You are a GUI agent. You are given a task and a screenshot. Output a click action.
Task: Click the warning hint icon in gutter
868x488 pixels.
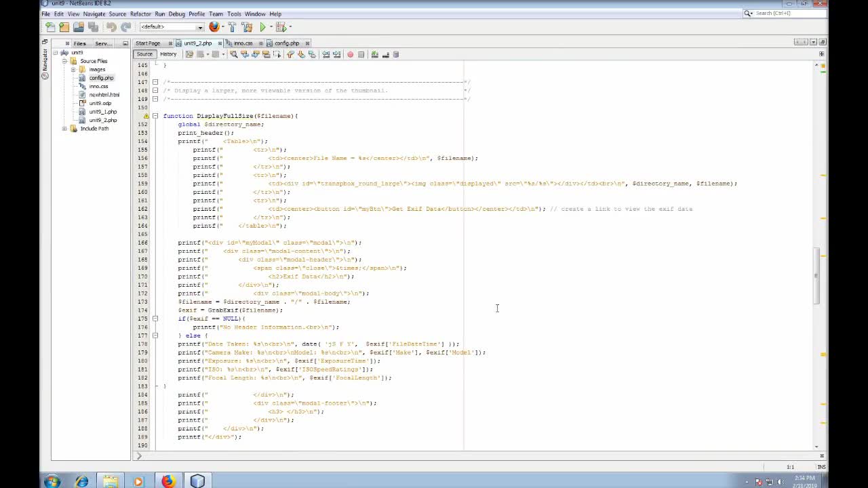point(146,116)
